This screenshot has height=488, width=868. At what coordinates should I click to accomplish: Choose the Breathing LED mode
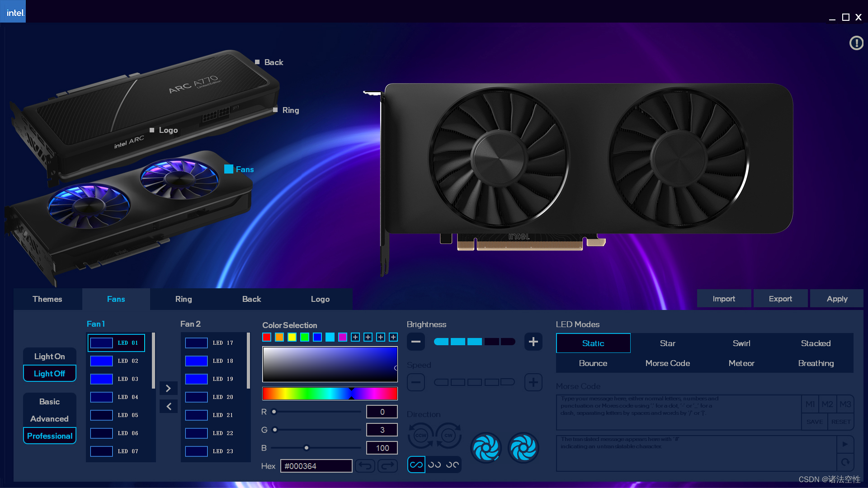point(816,363)
